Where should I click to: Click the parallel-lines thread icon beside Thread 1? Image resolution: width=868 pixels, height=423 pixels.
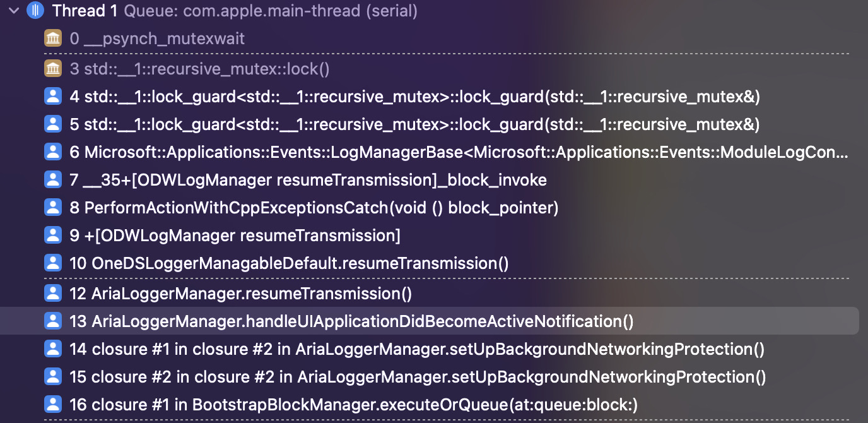(x=35, y=11)
